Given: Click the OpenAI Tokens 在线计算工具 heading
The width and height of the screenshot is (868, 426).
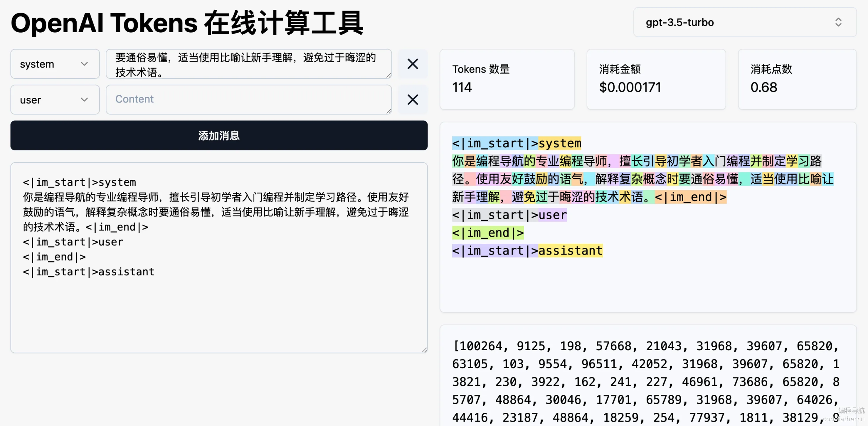Looking at the screenshot, I should pos(187,23).
